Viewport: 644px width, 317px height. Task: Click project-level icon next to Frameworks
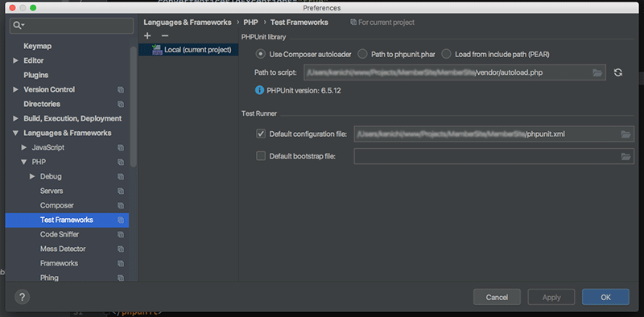pos(121,263)
